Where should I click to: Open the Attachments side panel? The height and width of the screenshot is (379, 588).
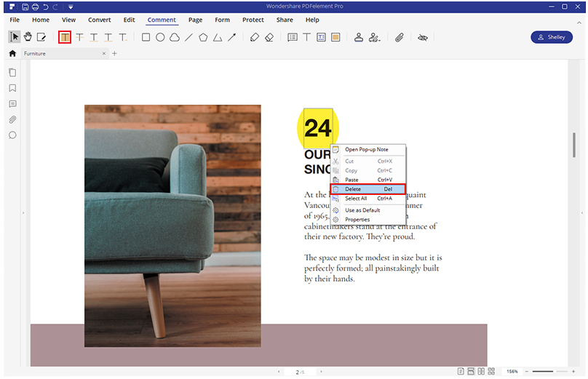click(x=12, y=119)
